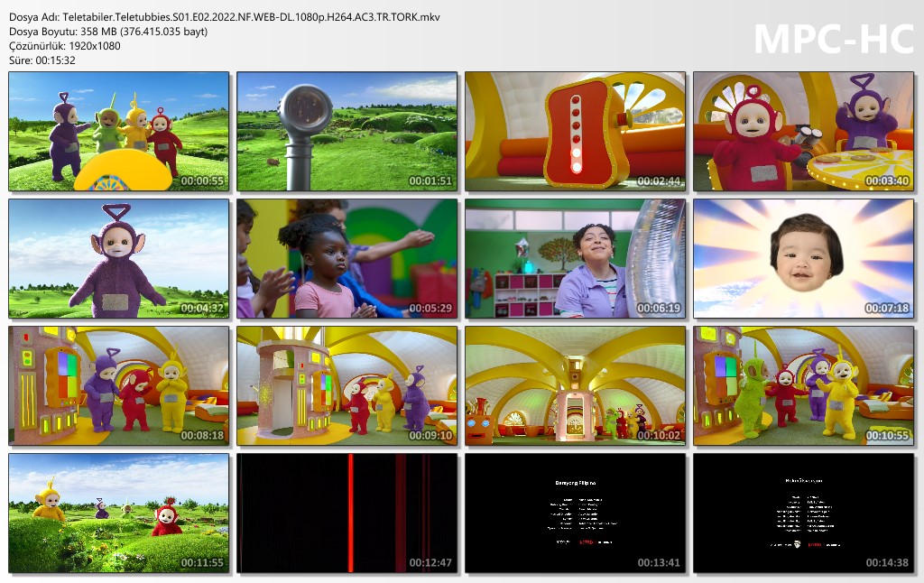This screenshot has height=583, width=924.
Task: Select the 'Süre: 00:15:32' duration text
Action: click(x=42, y=60)
